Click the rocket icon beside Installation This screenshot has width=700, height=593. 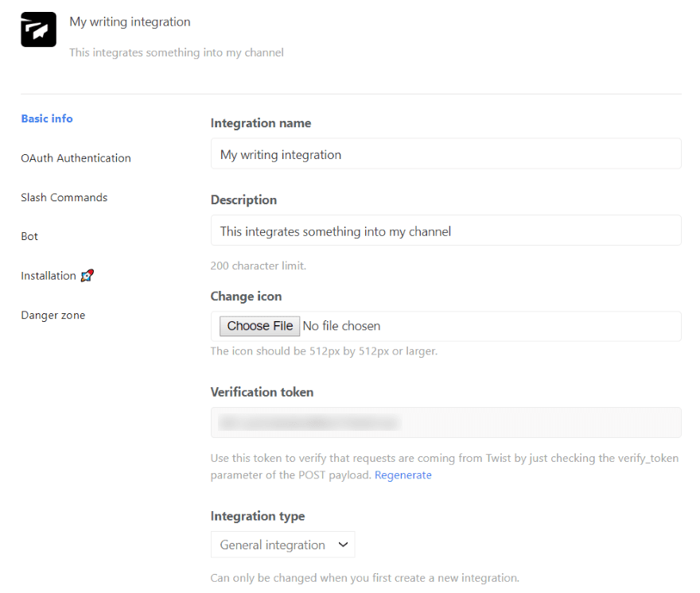click(x=87, y=276)
